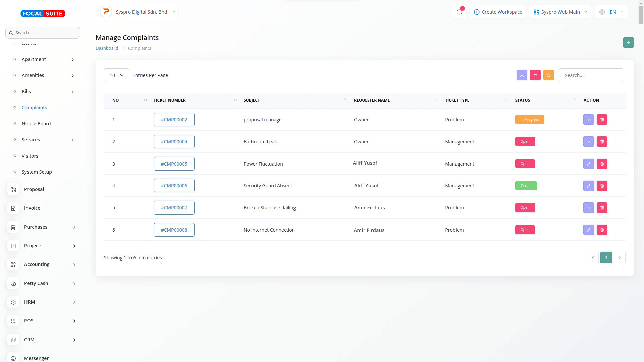The height and width of the screenshot is (362, 644).
Task: Open the EN language dropdown
Action: (x=611, y=12)
